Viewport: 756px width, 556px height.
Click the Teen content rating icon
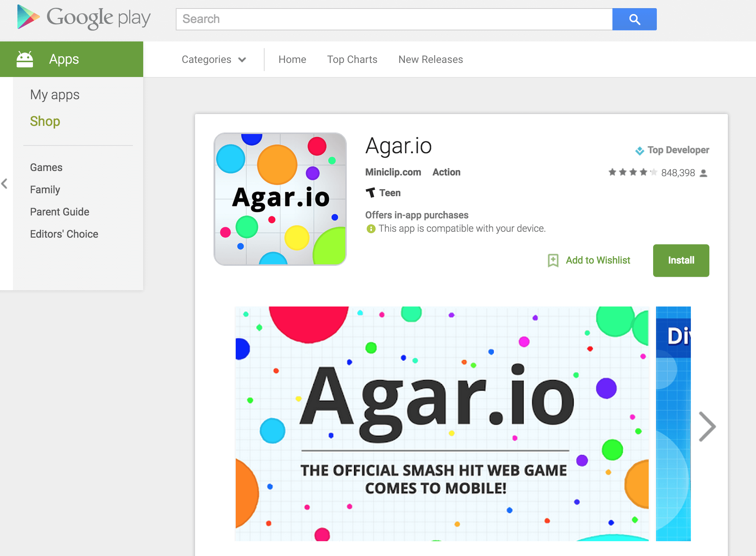pos(370,192)
